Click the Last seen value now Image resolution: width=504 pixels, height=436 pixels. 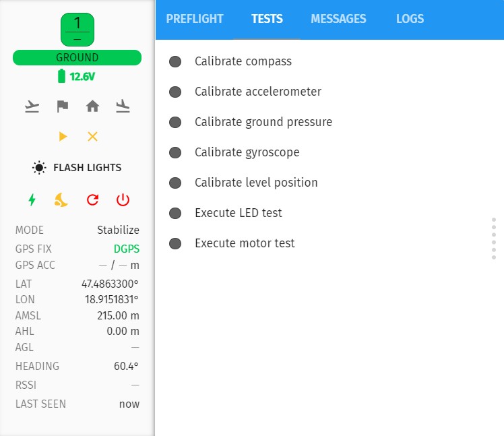(x=129, y=404)
